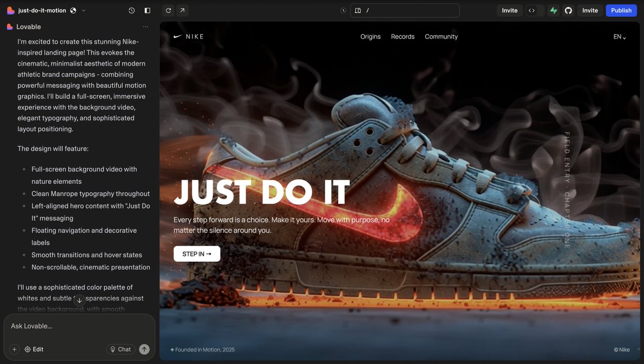644x364 pixels.
Task: Open preview in new tab arrow icon
Action: 182,10
